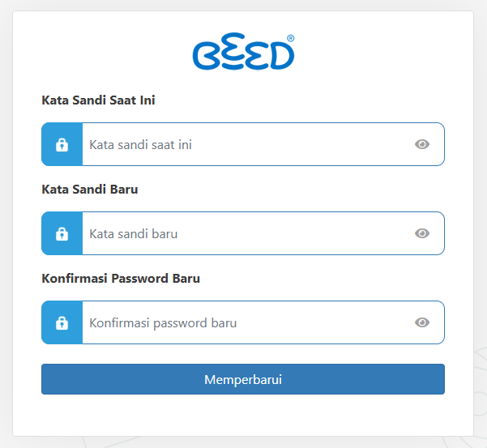The image size is (487, 448).
Task: Click the lock icon beside Kata sandi baru
Action: [62, 233]
